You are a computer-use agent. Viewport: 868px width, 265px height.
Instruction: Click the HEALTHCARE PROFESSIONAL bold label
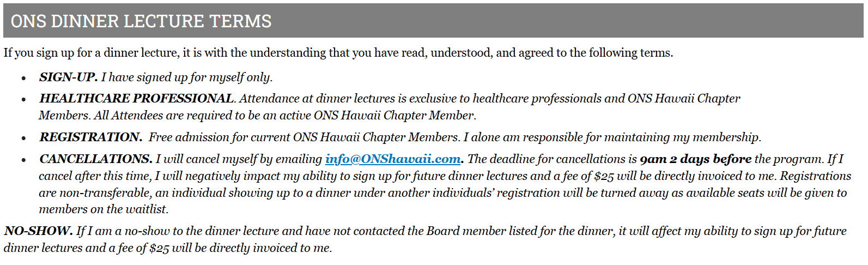pos(136,99)
